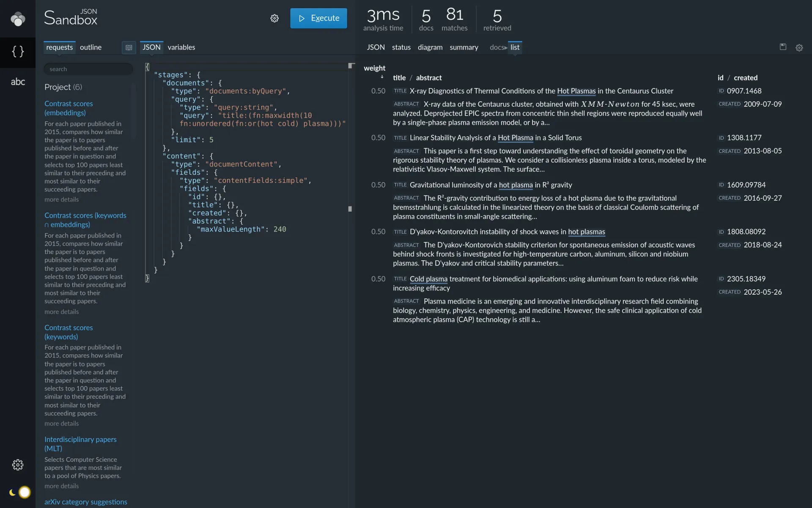The width and height of the screenshot is (812, 508).
Task: Click the docs breadcrumb label
Action: pos(497,47)
